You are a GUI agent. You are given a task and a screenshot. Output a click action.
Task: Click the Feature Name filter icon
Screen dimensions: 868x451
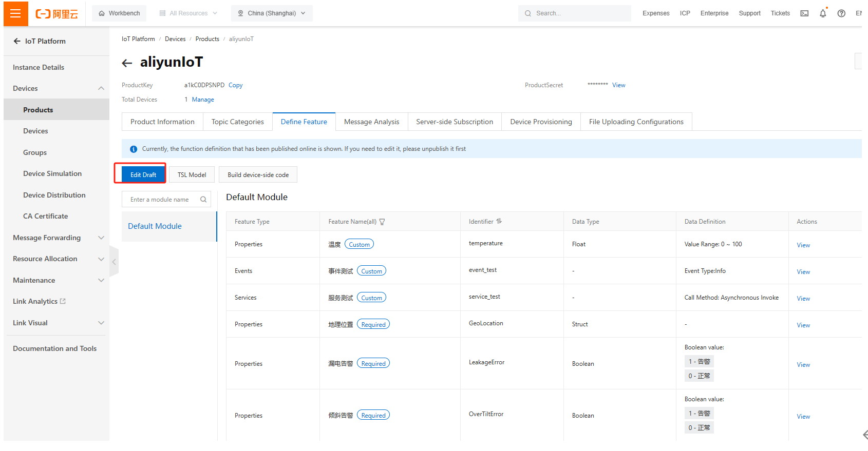tap(382, 222)
